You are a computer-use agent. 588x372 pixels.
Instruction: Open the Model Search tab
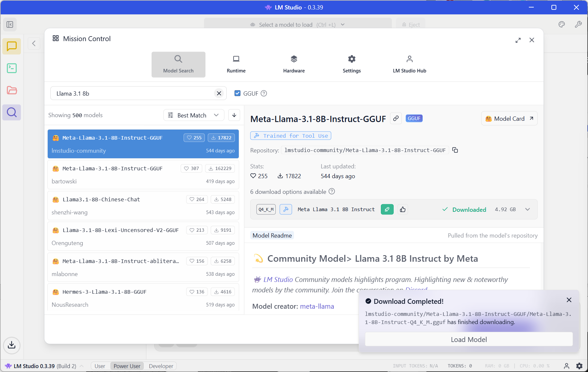(178, 65)
